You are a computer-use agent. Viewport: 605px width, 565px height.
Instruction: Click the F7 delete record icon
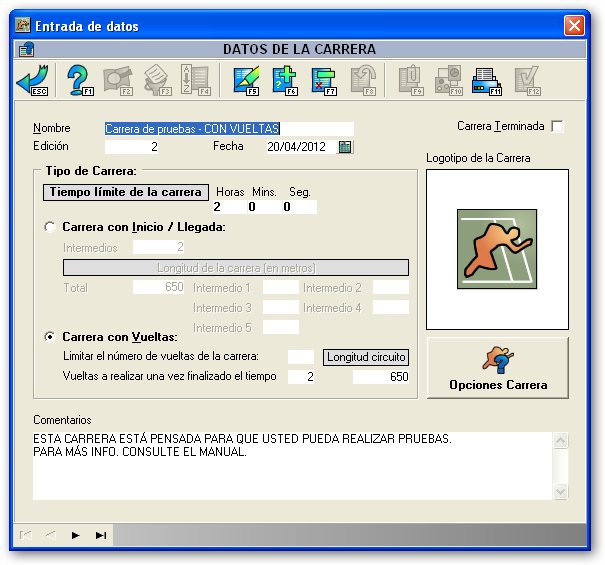(x=324, y=80)
